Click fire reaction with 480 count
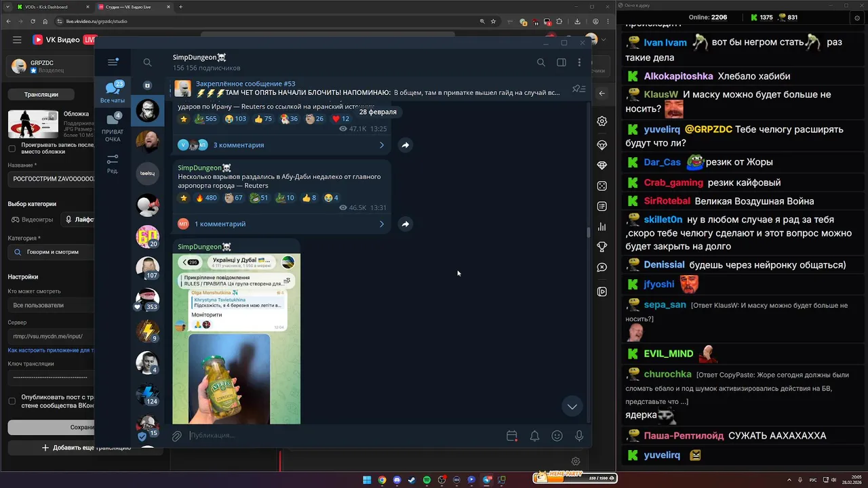The height and width of the screenshot is (488, 868). [206, 198]
